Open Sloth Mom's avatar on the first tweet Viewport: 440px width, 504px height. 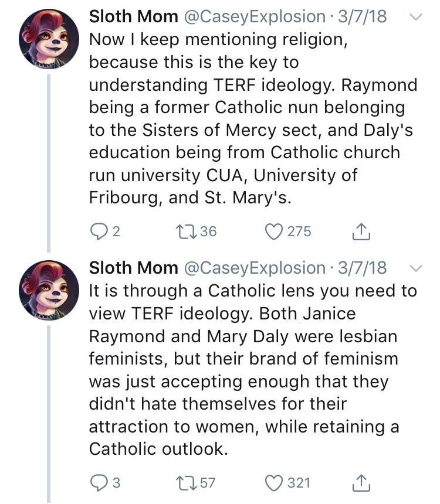click(x=49, y=39)
